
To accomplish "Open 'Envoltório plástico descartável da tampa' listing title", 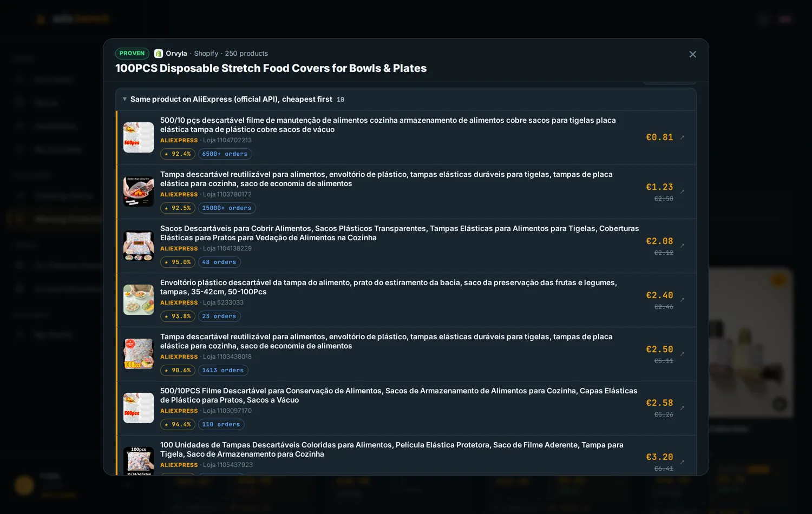I will (x=388, y=287).
